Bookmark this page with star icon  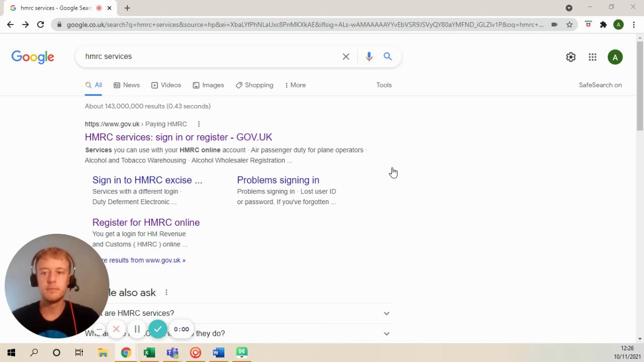[569, 24]
